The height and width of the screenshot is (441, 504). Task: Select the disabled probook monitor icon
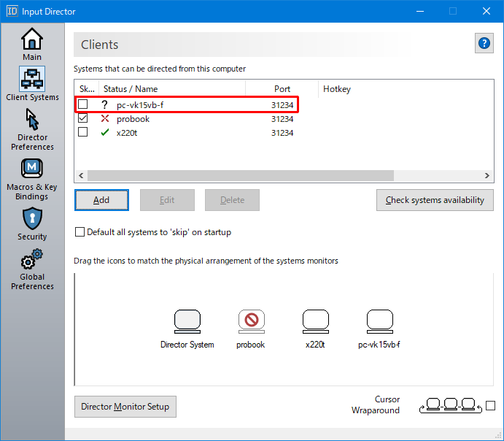point(251,321)
